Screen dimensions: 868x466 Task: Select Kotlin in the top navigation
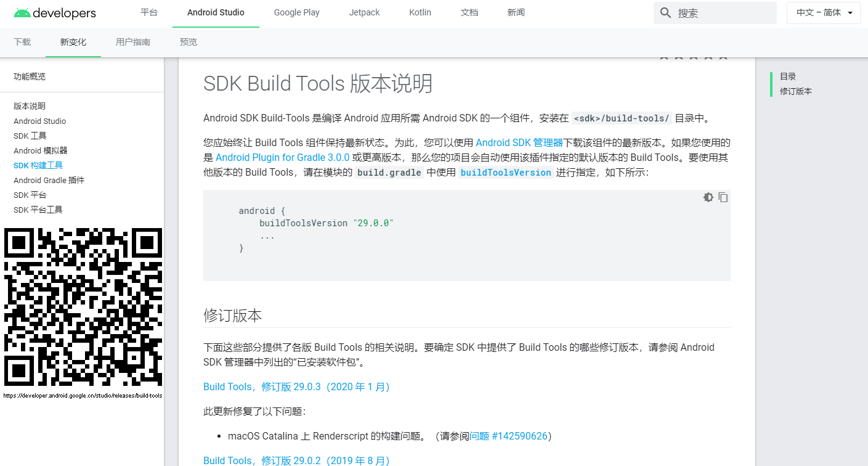click(420, 12)
